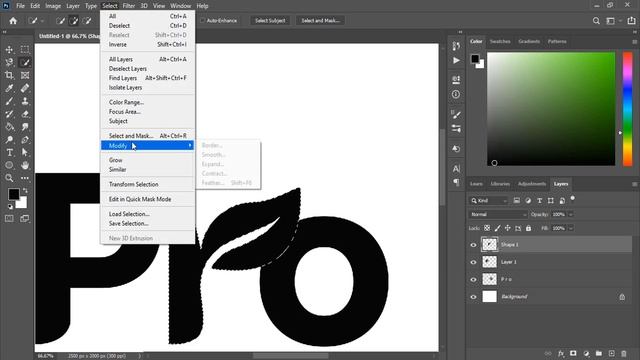Hide the Layer 1 layer
This screenshot has width=640, height=360.
click(x=473, y=262)
